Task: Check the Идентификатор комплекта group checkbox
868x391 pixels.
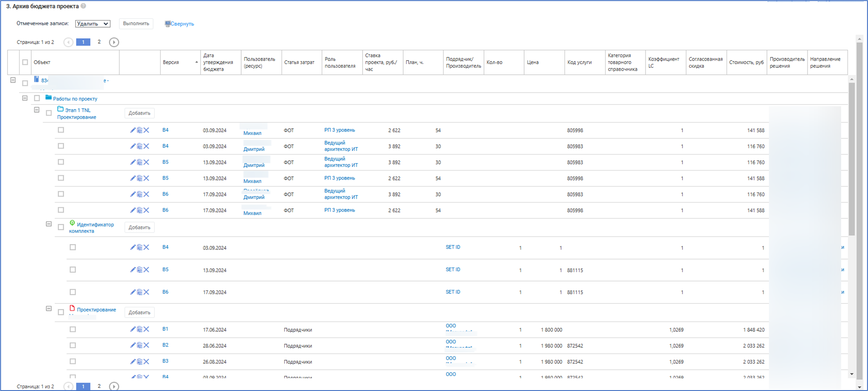Action: (61, 227)
